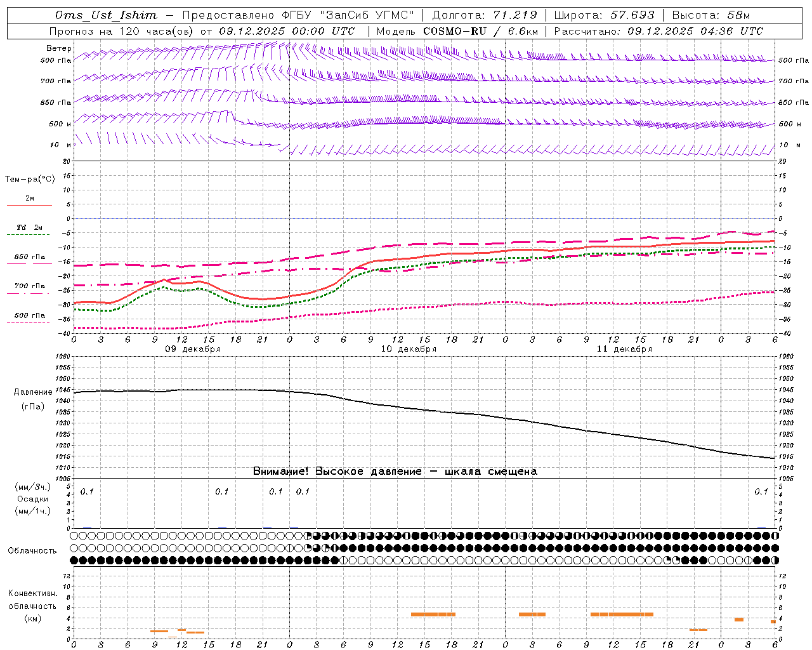Select the 10 м wind level label on the right

click(x=790, y=145)
